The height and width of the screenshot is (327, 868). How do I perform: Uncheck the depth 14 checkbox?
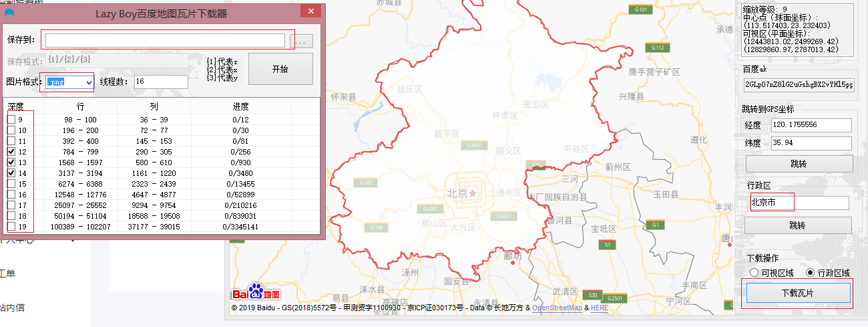coord(12,173)
